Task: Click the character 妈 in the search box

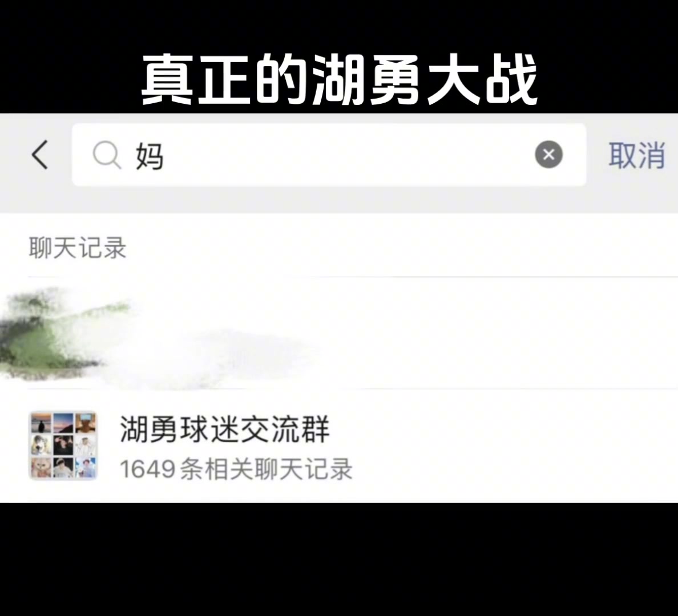Action: point(150,156)
